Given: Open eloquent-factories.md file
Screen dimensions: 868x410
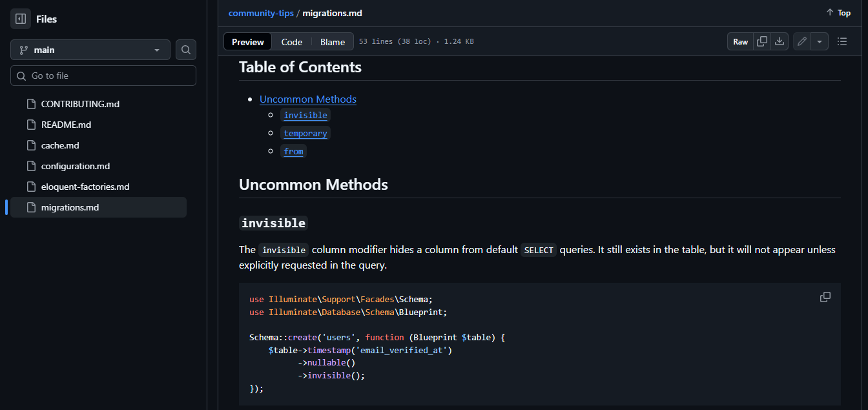Looking at the screenshot, I should click(85, 187).
